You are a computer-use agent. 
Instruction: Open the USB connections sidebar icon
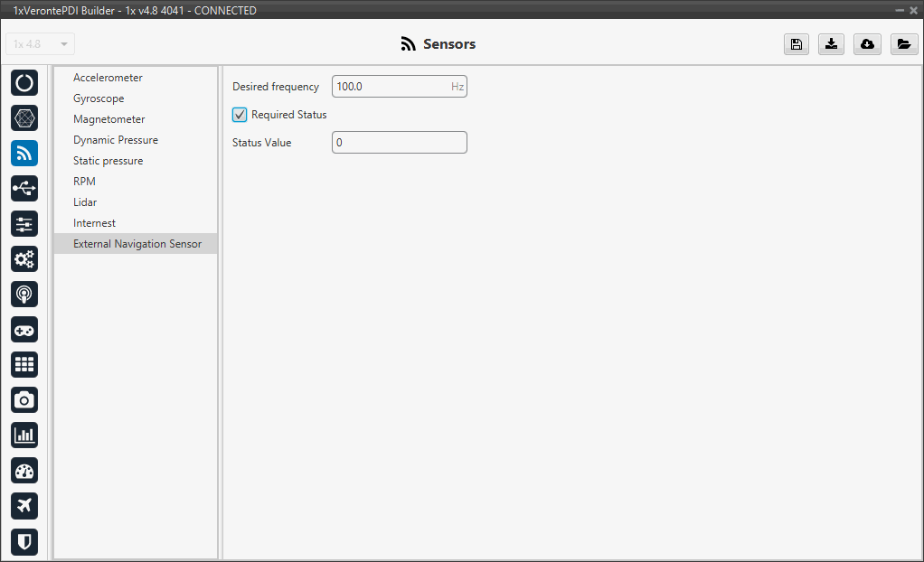tap(24, 189)
